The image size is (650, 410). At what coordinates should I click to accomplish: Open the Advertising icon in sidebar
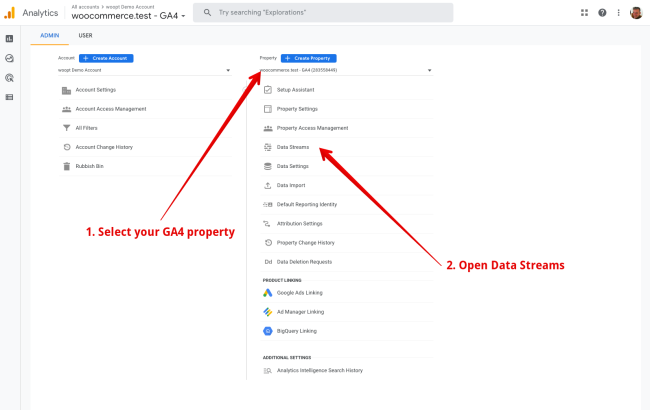[9, 78]
